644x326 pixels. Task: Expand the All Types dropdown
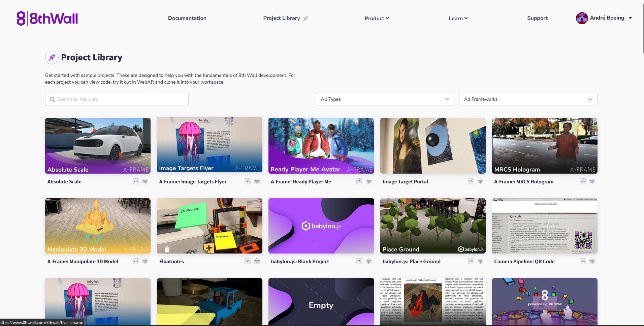pyautogui.click(x=385, y=99)
